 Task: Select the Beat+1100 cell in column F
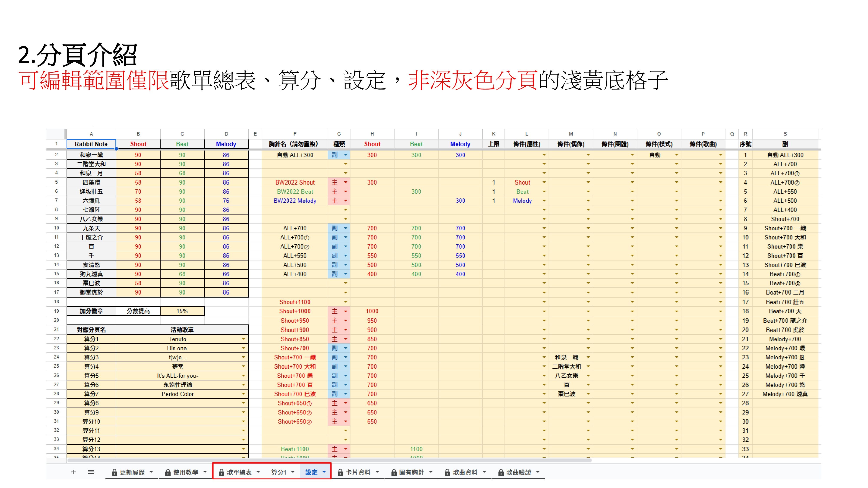295,449
